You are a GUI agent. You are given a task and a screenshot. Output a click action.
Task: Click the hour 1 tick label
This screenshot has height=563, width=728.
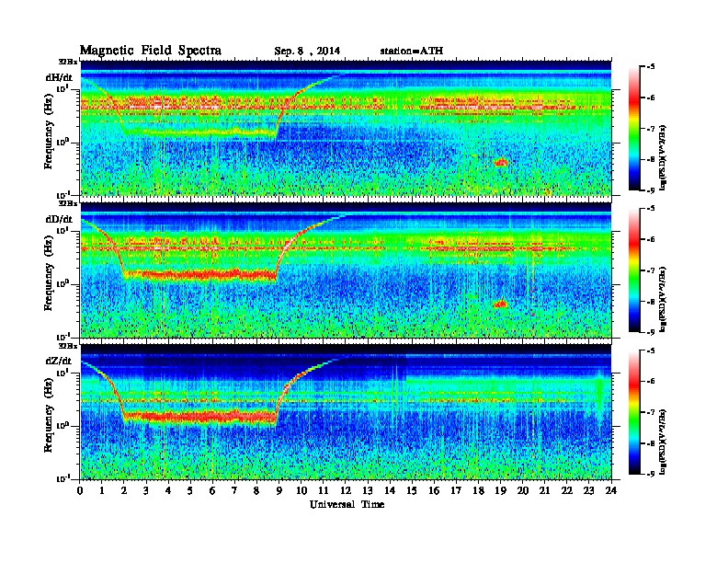[x=102, y=490]
